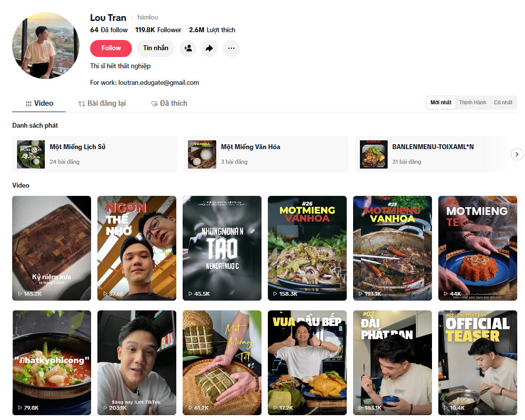Click the add friend person icon
The height and width of the screenshot is (420, 525).
[188, 48]
